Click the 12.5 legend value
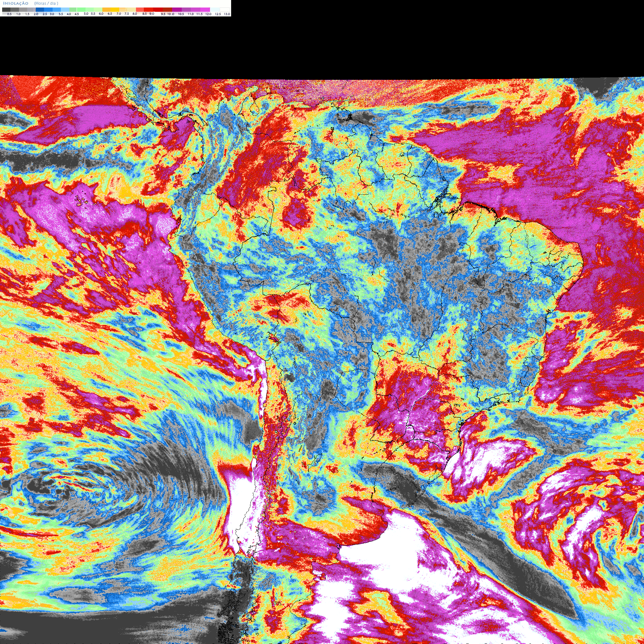This screenshot has height=644, width=644. [218, 14]
